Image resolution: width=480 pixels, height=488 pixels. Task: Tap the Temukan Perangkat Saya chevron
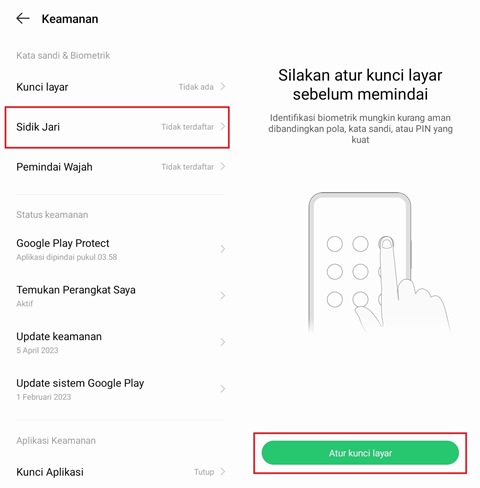pos(223,296)
